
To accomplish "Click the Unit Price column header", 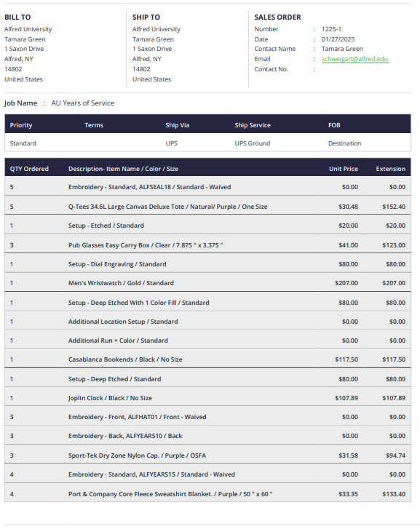I will coord(344,169).
